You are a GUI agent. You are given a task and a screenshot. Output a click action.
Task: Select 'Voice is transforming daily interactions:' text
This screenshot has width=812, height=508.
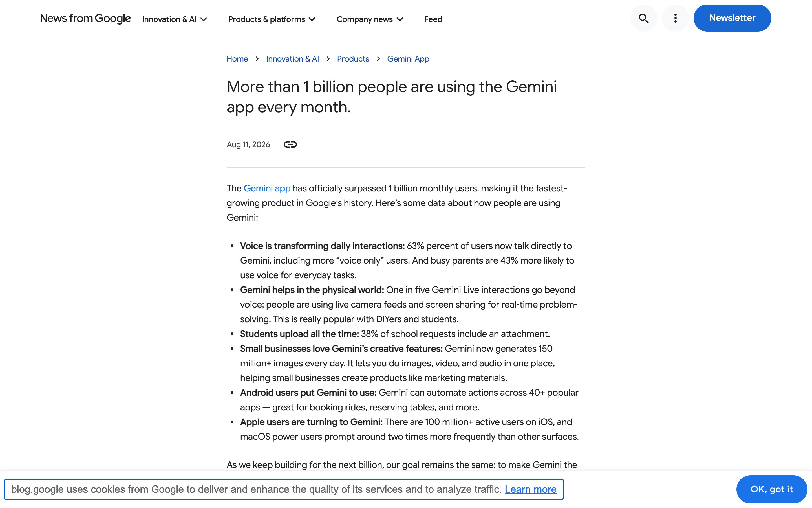(x=322, y=246)
